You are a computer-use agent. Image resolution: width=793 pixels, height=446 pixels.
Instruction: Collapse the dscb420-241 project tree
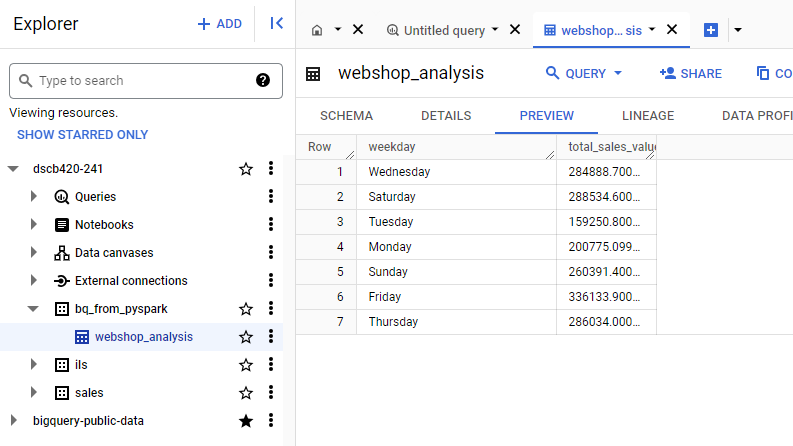pyautogui.click(x=13, y=168)
